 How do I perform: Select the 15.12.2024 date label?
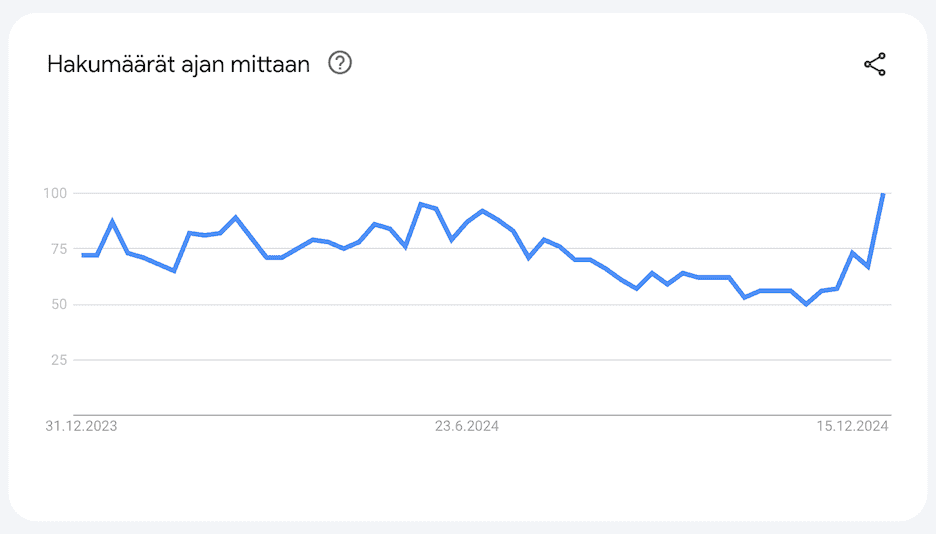pyautogui.click(x=852, y=426)
